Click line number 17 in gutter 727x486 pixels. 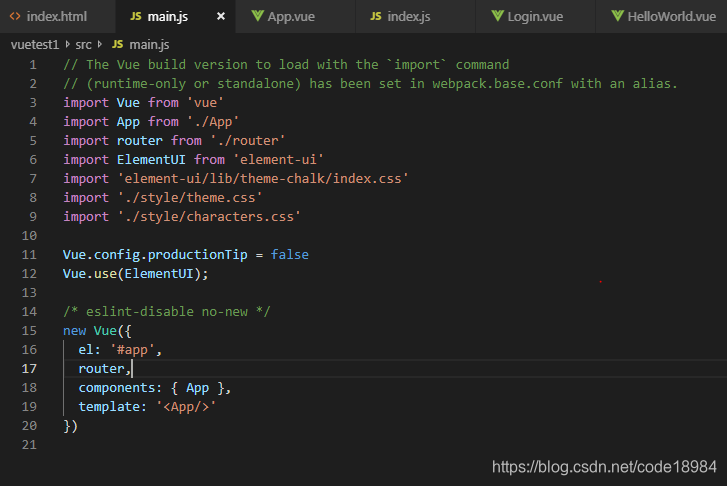point(29,369)
